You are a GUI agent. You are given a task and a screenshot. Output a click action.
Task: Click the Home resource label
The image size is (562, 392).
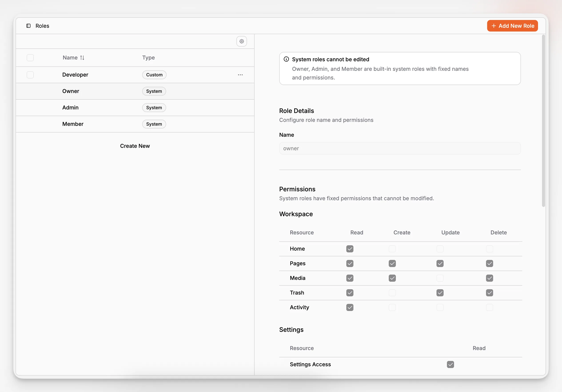coord(297,249)
